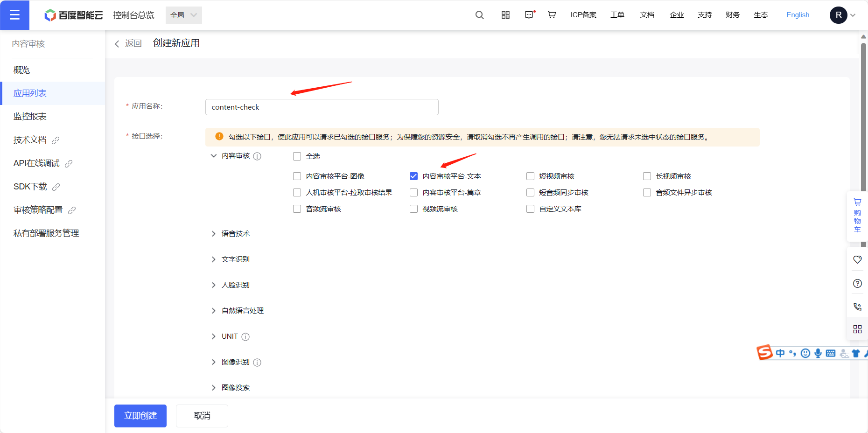Click the user avatar R
Screen dimensions: 868x433
tap(838, 15)
